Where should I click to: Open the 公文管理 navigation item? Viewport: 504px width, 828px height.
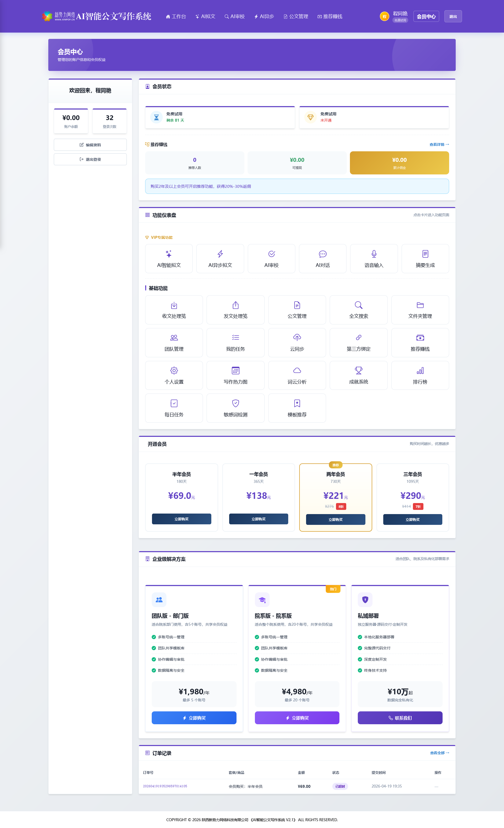(296, 17)
